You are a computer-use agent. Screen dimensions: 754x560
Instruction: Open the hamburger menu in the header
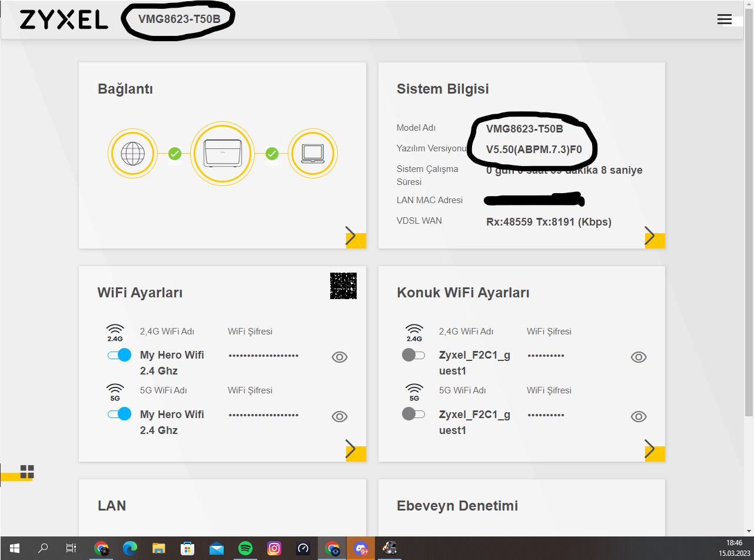tap(724, 19)
